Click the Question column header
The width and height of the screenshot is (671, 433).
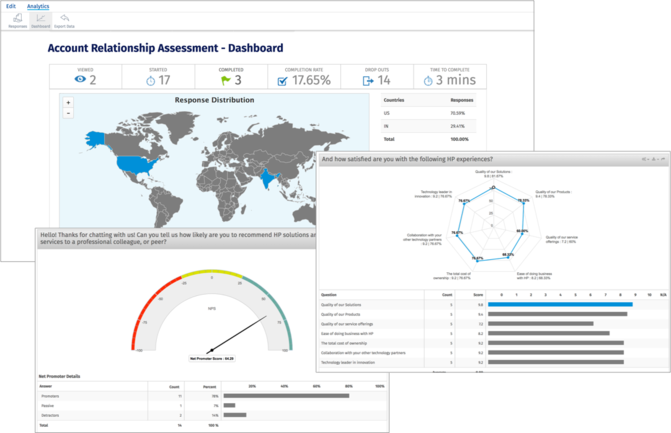point(329,295)
